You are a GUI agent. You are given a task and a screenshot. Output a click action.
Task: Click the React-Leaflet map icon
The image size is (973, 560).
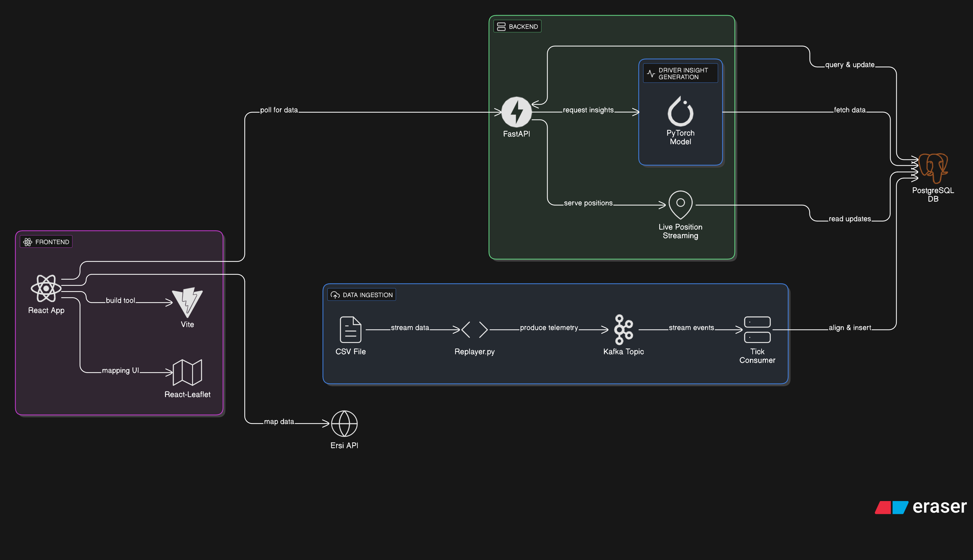[187, 372]
